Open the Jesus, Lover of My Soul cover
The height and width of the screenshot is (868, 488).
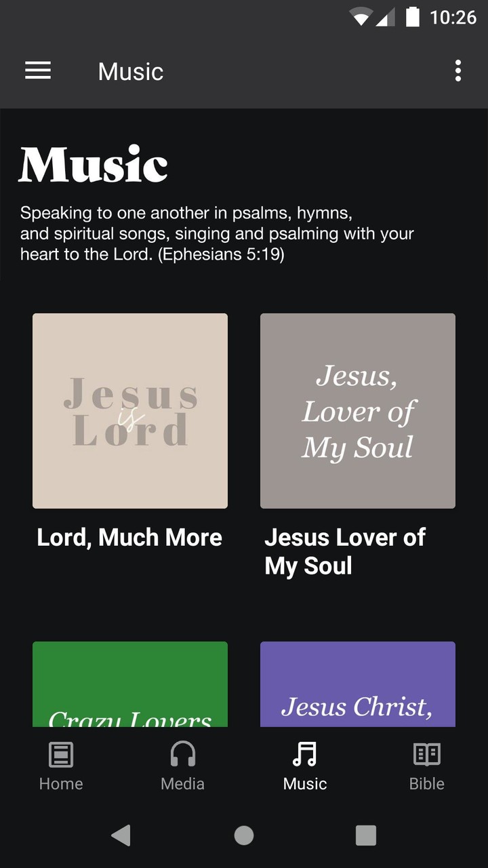pyautogui.click(x=358, y=411)
